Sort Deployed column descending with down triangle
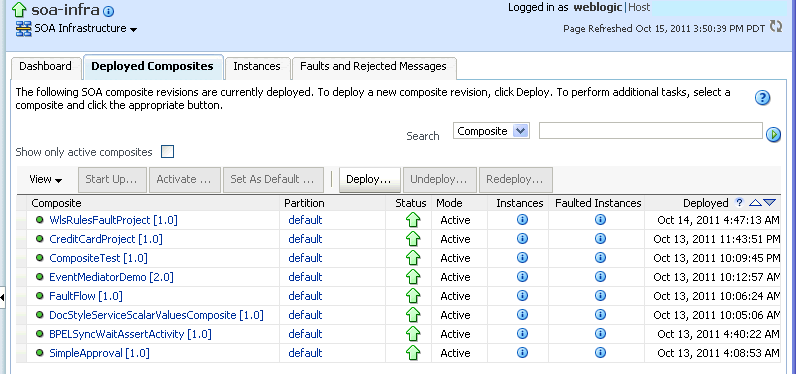796x374 pixels. (x=770, y=203)
